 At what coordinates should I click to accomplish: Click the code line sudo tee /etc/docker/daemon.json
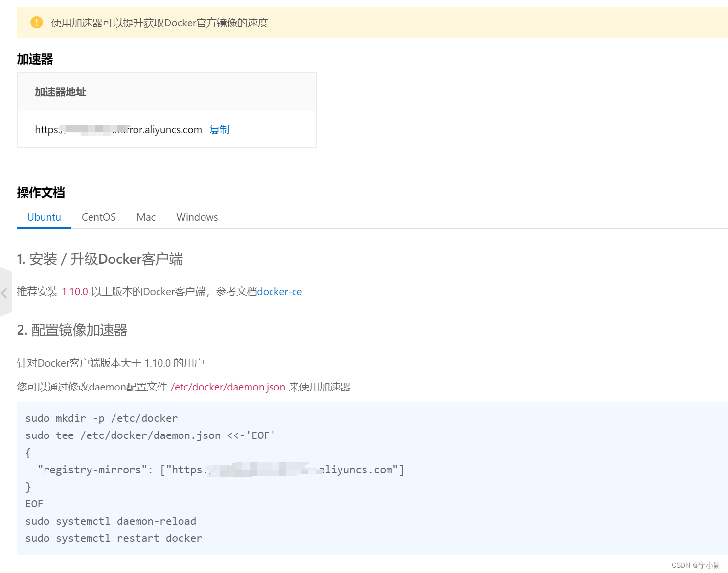(151, 435)
